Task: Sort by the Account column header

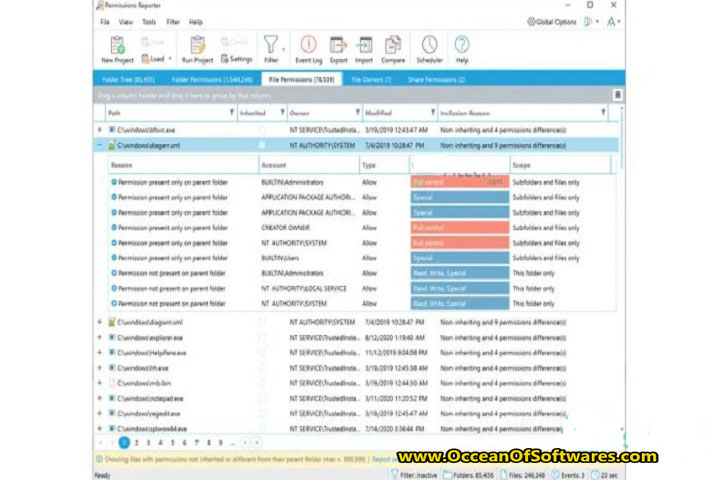Action: (x=309, y=165)
